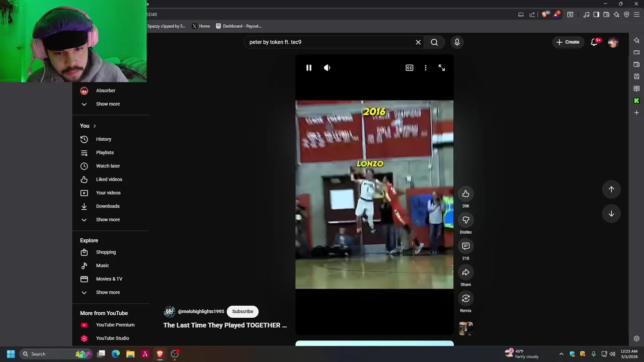Open the Windows Start menu
Image resolution: width=644 pixels, height=362 pixels.
pyautogui.click(x=11, y=354)
